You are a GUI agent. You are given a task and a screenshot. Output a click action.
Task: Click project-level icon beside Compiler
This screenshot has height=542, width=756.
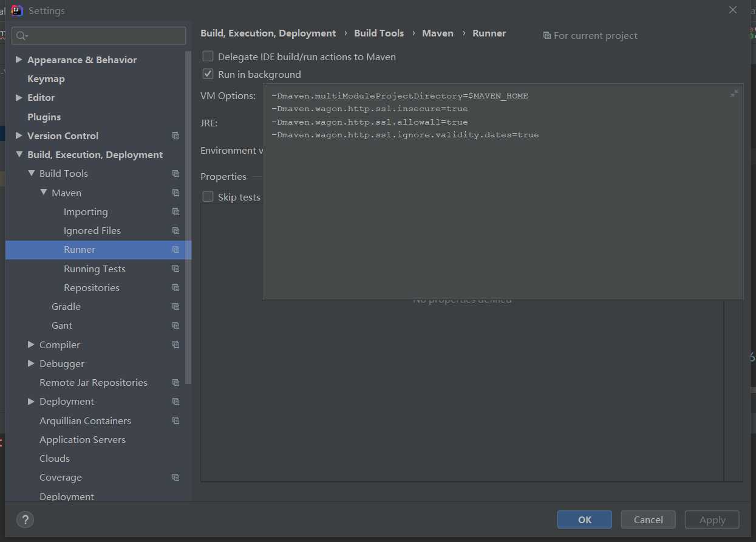coord(175,345)
